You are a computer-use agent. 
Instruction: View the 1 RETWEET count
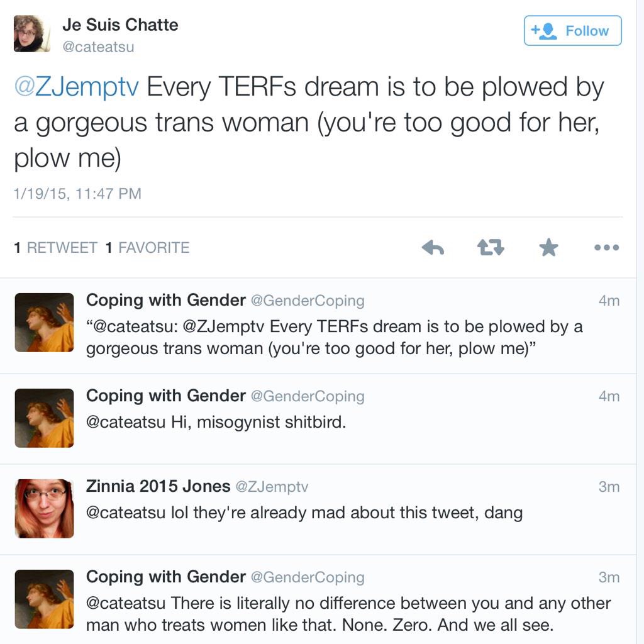(x=55, y=248)
